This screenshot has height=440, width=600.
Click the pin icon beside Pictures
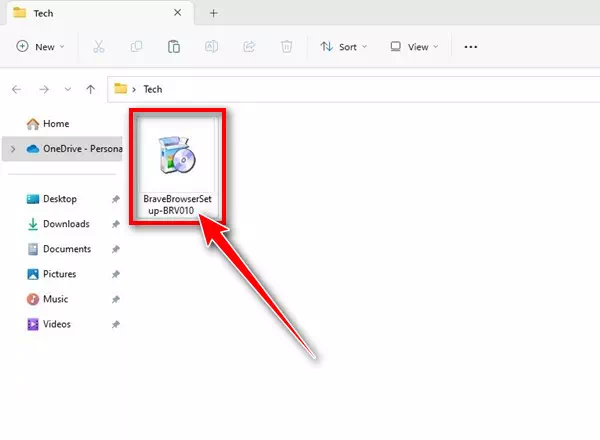click(116, 274)
